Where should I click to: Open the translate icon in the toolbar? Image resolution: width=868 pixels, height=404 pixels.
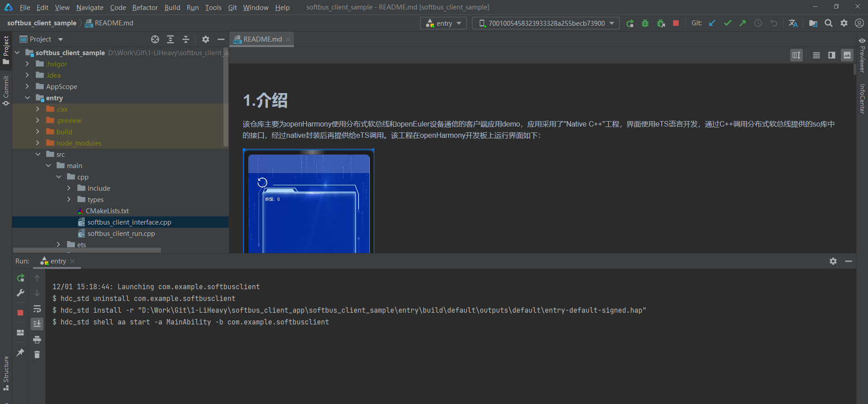[x=793, y=23]
